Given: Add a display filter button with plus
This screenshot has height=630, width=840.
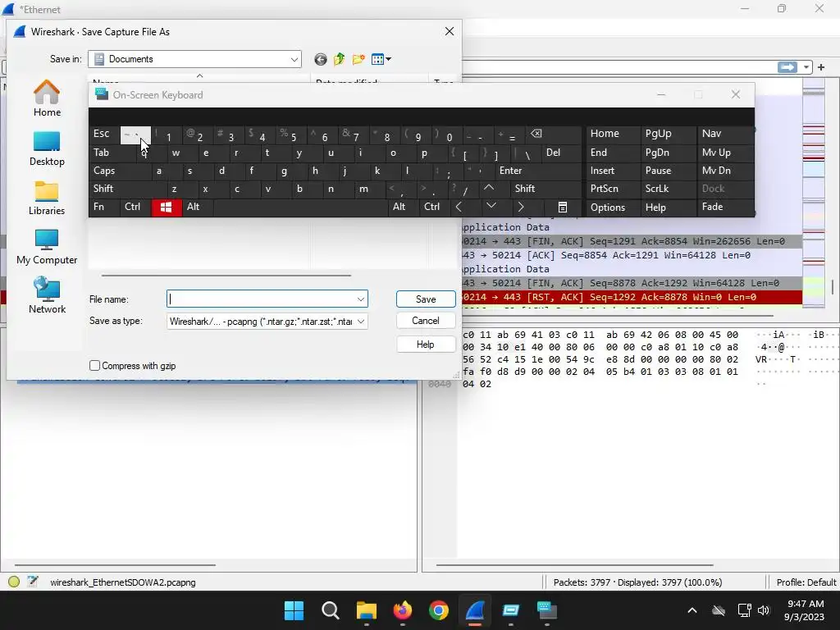Looking at the screenshot, I should [820, 67].
